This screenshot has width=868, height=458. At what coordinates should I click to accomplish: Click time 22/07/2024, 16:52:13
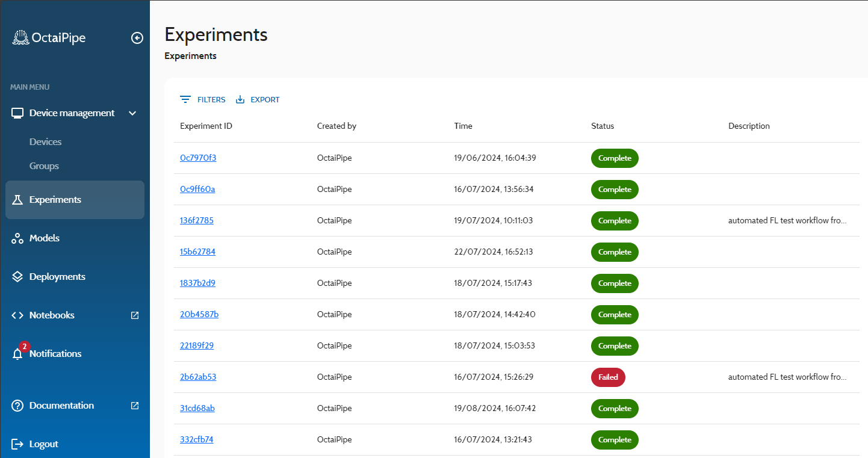point(494,252)
